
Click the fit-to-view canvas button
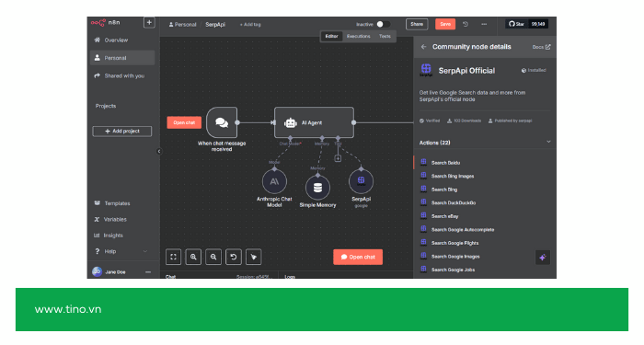click(173, 257)
